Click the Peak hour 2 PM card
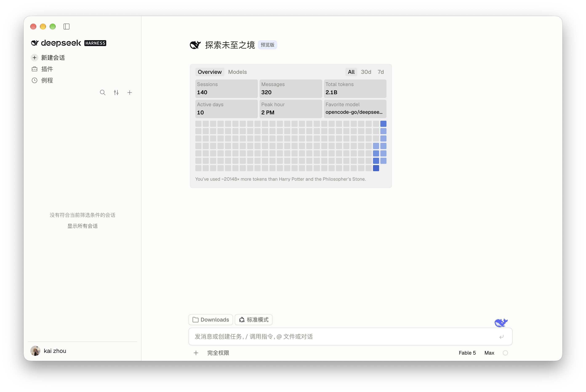 [x=290, y=109]
